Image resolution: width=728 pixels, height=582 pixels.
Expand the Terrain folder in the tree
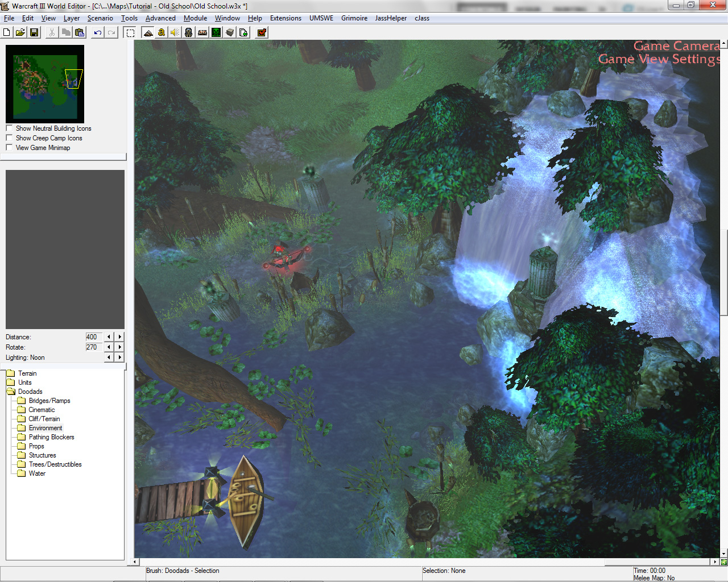(x=27, y=373)
